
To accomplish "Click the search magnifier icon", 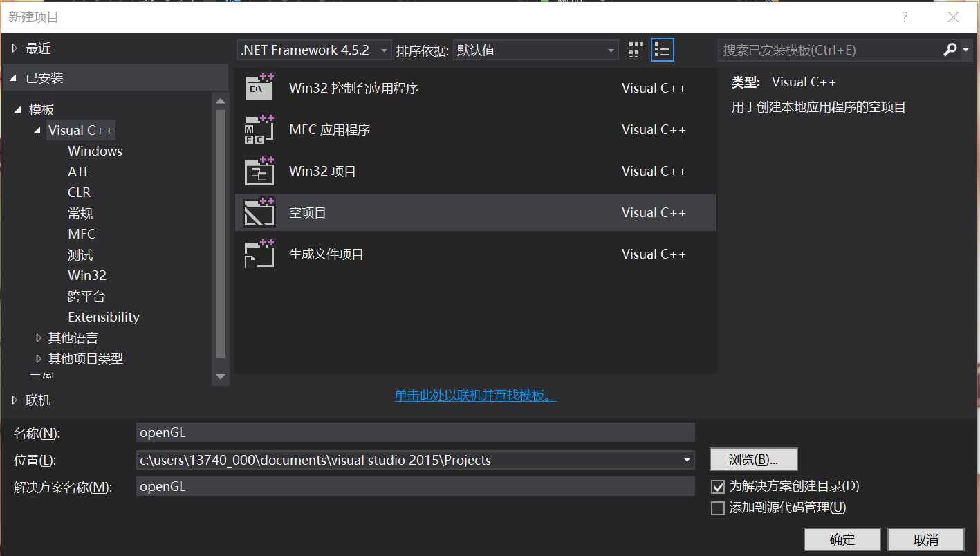I will point(950,50).
